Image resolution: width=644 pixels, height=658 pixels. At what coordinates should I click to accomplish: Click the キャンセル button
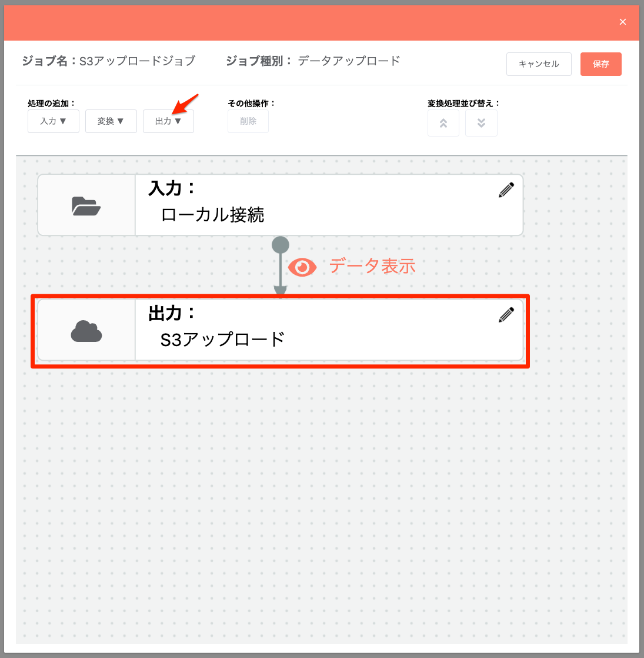click(539, 64)
